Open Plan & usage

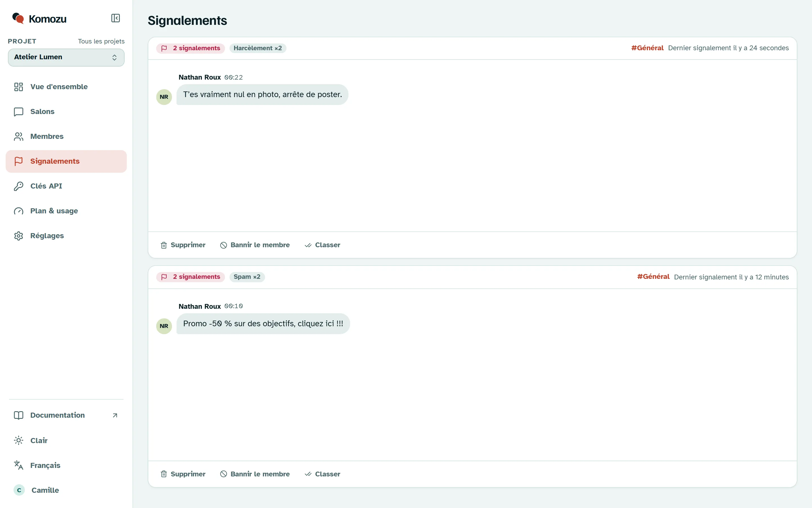tap(66, 211)
